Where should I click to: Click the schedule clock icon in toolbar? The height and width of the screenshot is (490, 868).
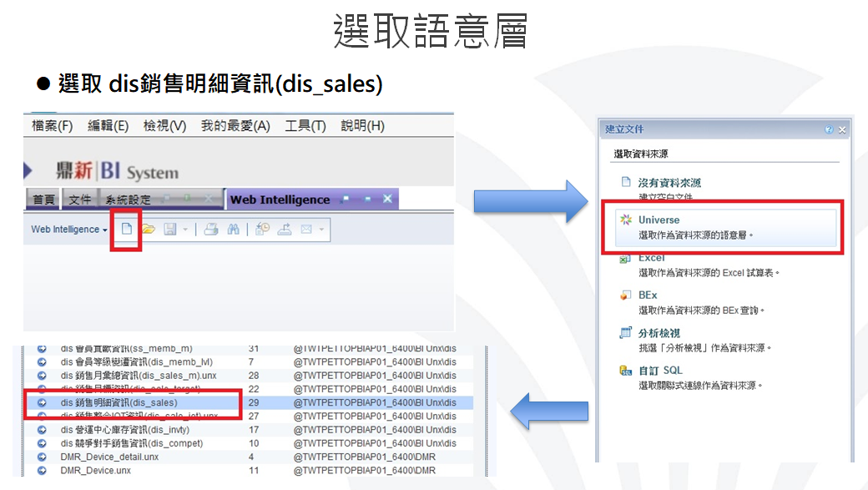point(262,229)
